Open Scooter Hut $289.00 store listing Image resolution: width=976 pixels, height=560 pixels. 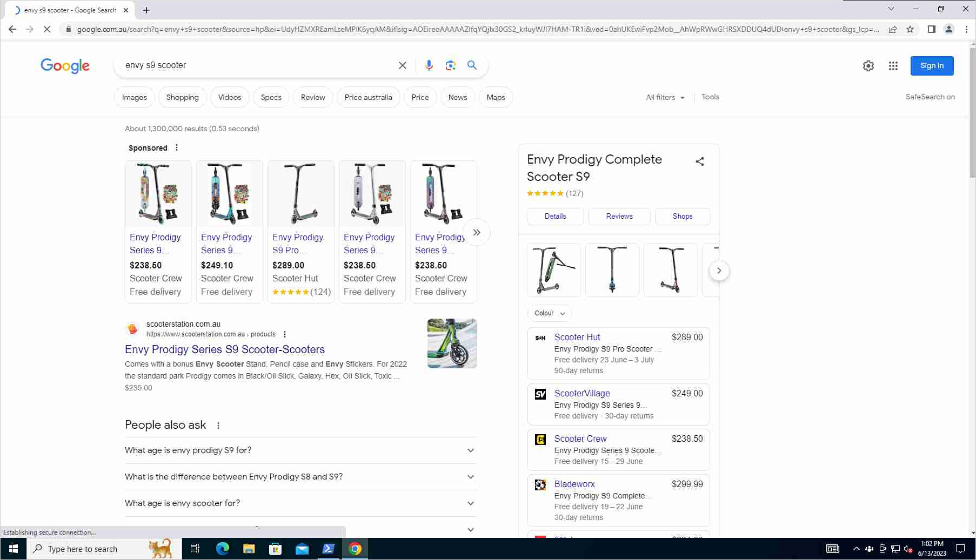[619, 354]
